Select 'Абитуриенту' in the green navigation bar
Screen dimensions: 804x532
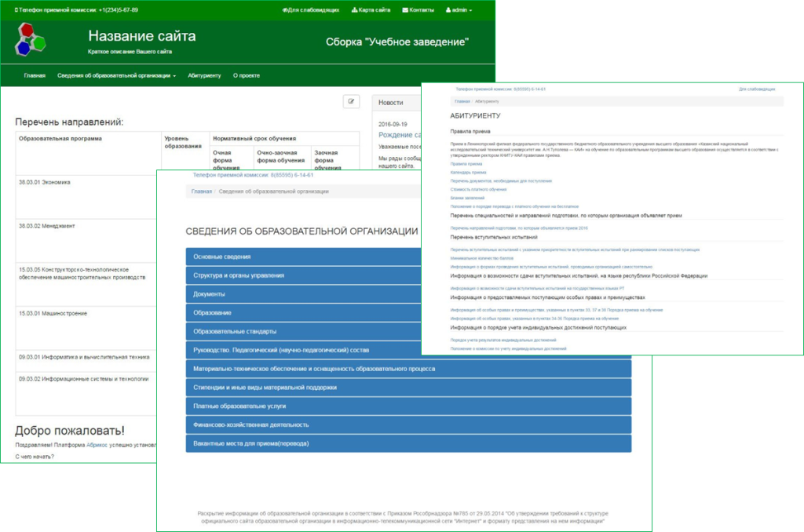(204, 75)
